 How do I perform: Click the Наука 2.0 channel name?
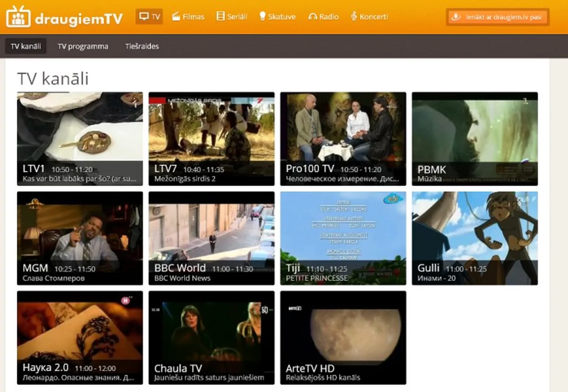click(x=46, y=368)
